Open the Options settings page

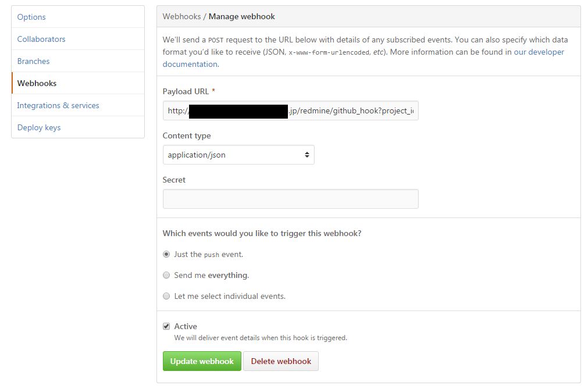click(x=31, y=17)
